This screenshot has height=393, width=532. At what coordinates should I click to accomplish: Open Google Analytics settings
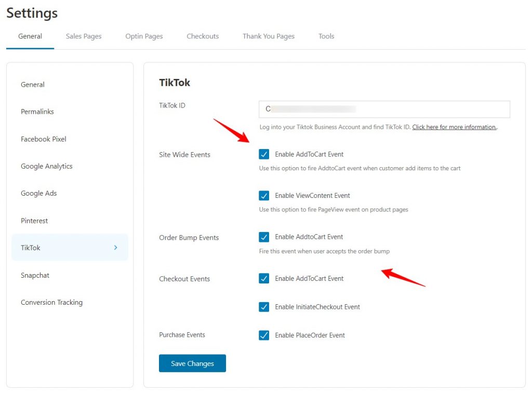pos(70,166)
